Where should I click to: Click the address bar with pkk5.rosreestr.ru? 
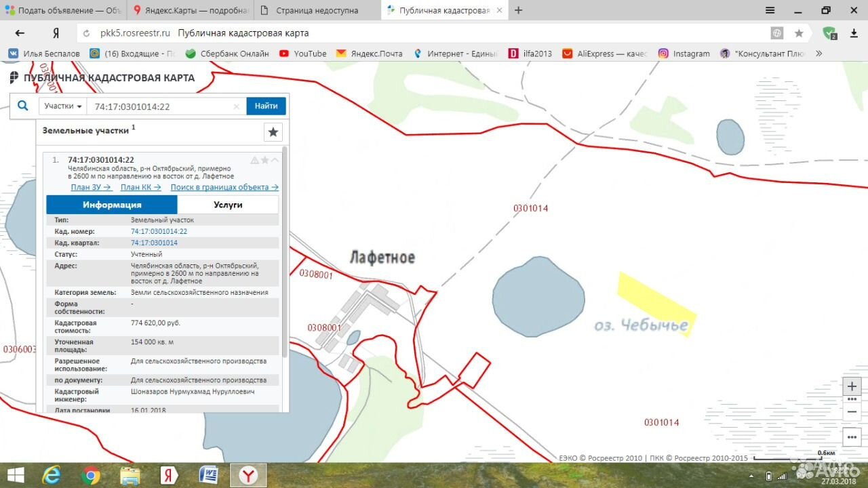[x=434, y=33]
